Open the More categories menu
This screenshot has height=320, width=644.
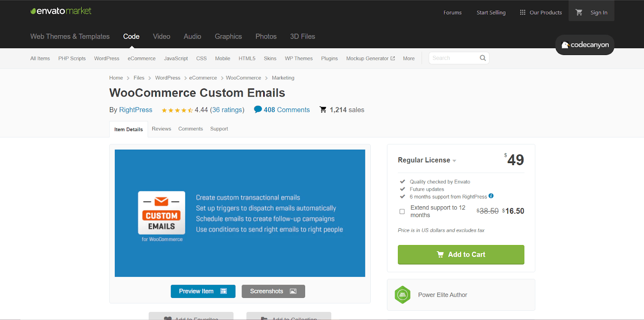pyautogui.click(x=409, y=58)
